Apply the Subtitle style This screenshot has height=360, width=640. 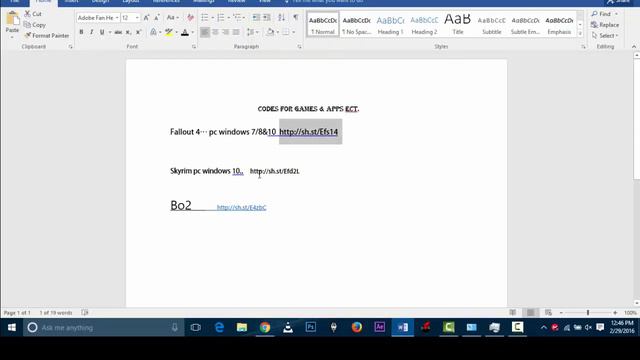tap(492, 24)
